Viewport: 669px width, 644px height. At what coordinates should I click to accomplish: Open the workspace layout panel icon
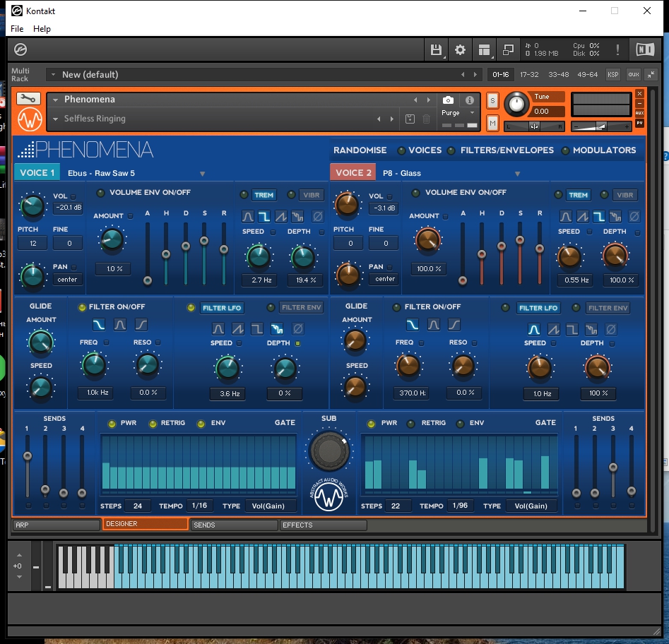pos(484,50)
